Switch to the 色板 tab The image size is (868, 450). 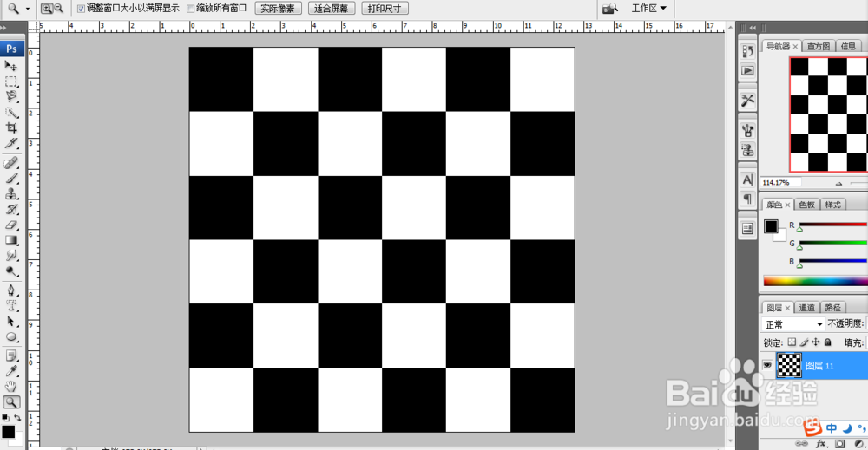click(x=807, y=205)
